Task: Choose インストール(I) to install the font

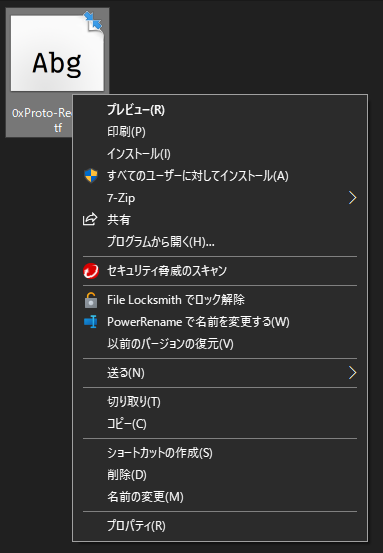Action: point(220,154)
